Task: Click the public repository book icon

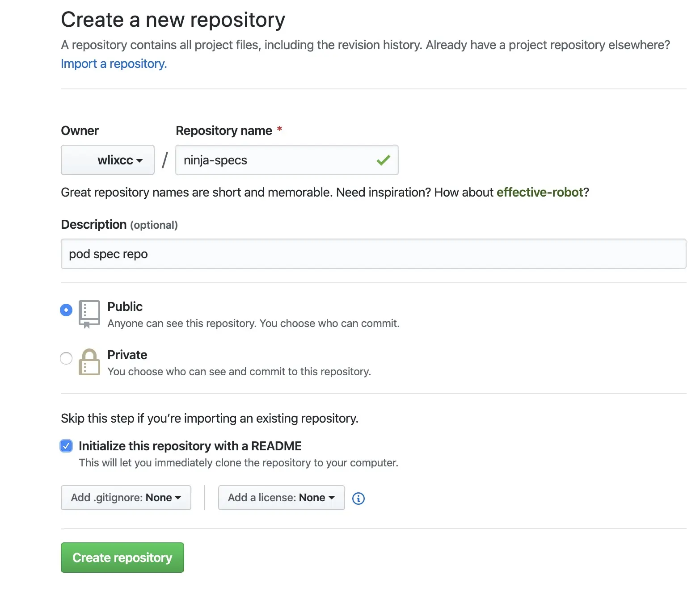Action: [x=89, y=314]
